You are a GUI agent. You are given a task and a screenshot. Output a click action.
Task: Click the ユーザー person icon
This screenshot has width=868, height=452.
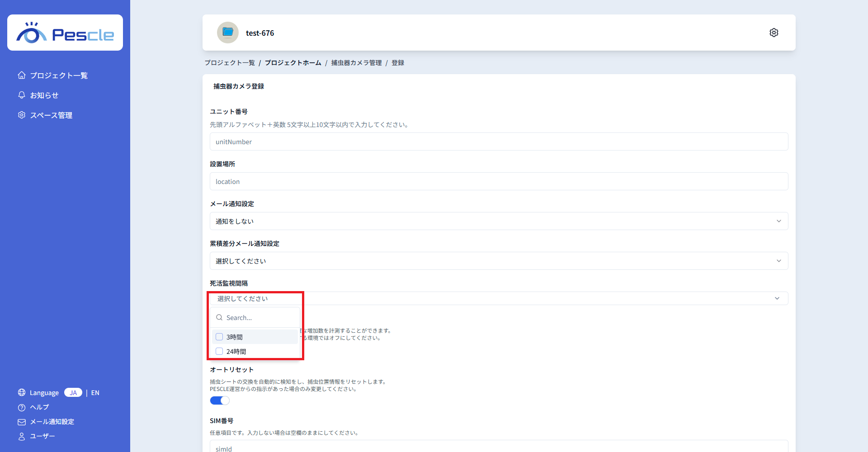click(22, 436)
